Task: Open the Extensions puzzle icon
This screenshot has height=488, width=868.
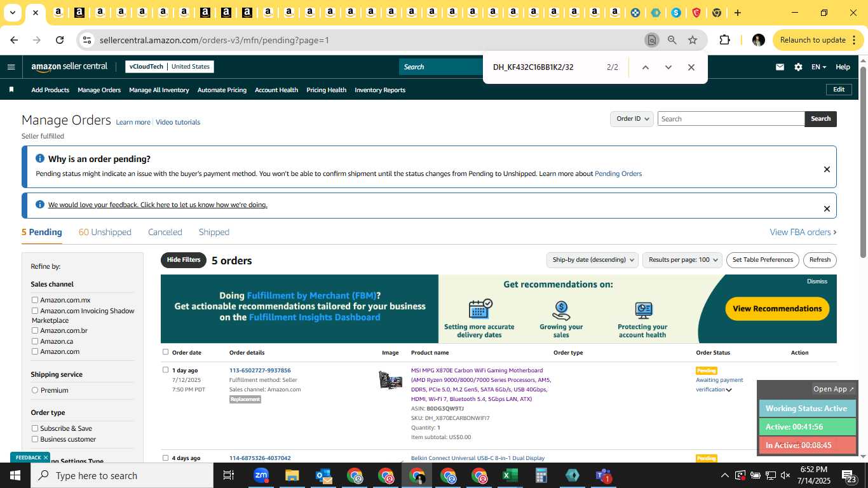Action: (724, 40)
